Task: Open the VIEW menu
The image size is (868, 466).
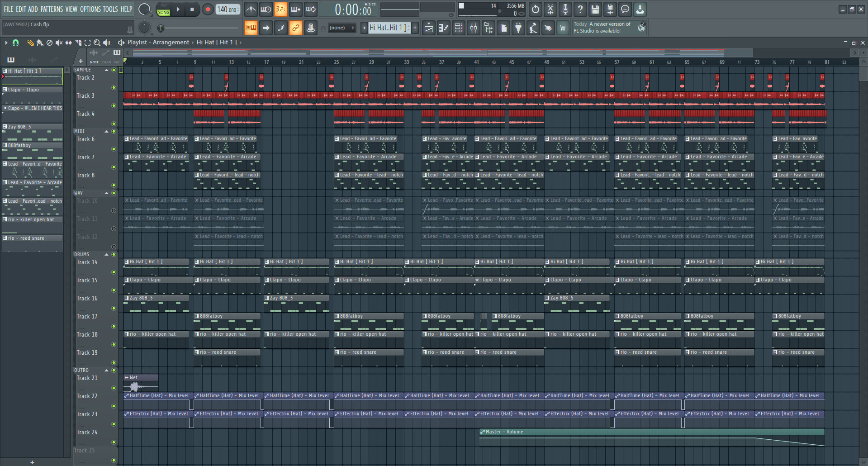Action: click(71, 9)
